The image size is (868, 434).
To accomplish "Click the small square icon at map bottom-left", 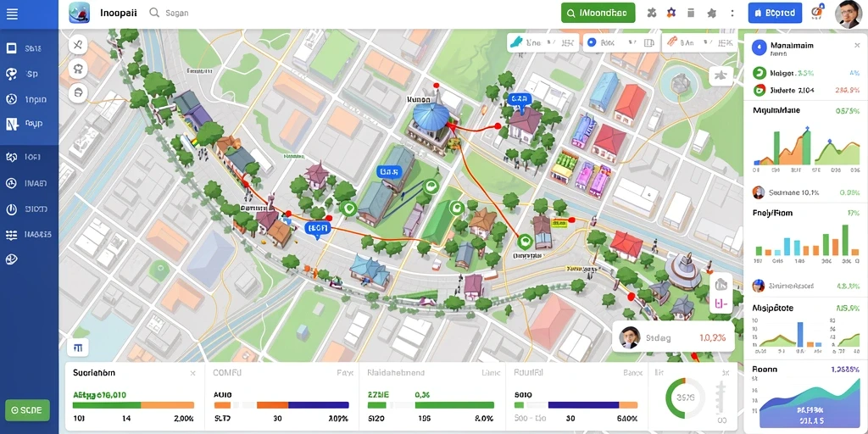I will point(78,348).
